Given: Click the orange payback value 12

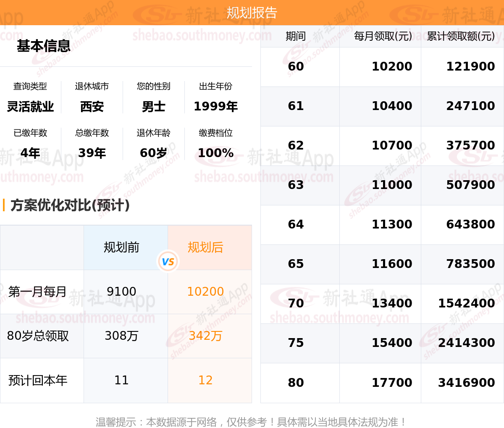Looking at the screenshot, I should pos(205,380).
